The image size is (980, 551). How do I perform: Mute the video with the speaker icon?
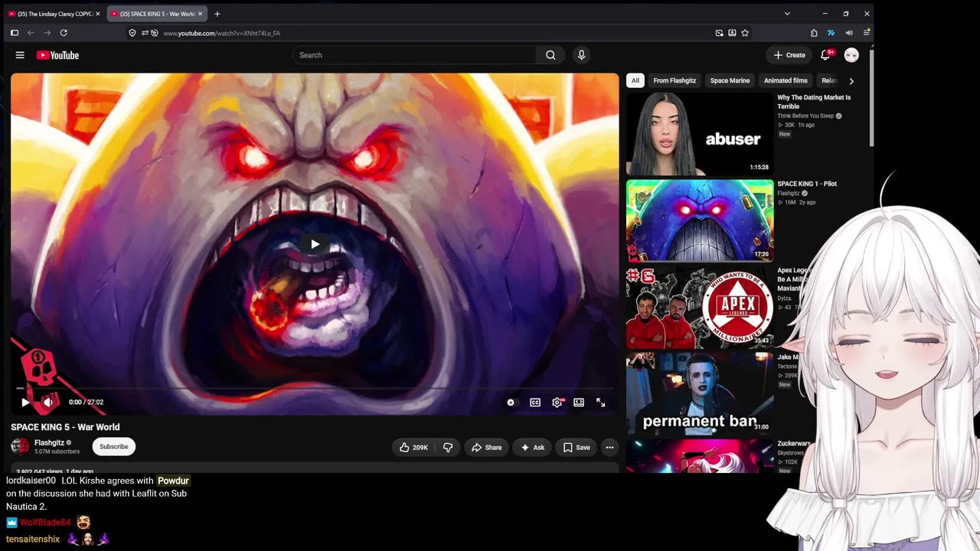(x=48, y=402)
